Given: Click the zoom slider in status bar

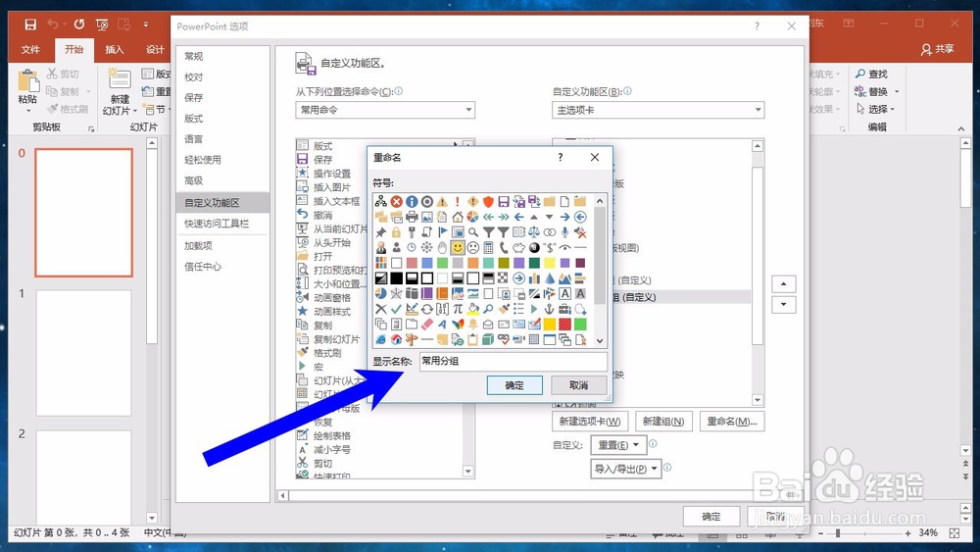Looking at the screenshot, I should [x=838, y=533].
